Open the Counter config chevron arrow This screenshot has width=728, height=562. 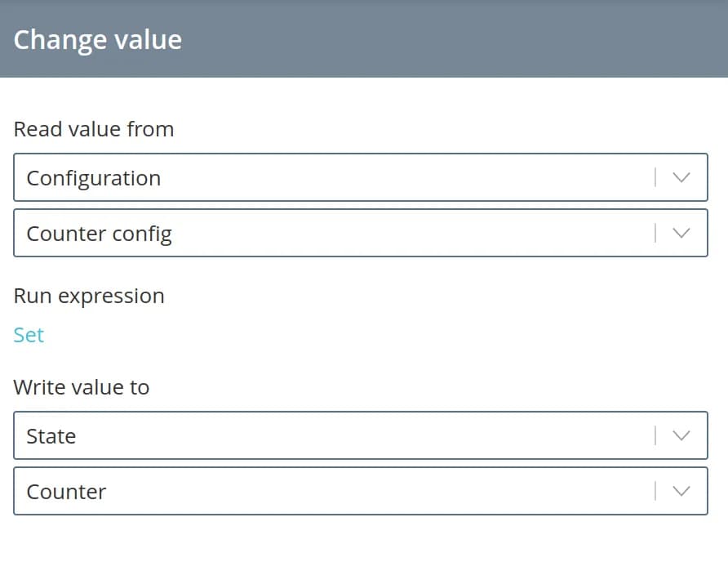click(x=681, y=233)
